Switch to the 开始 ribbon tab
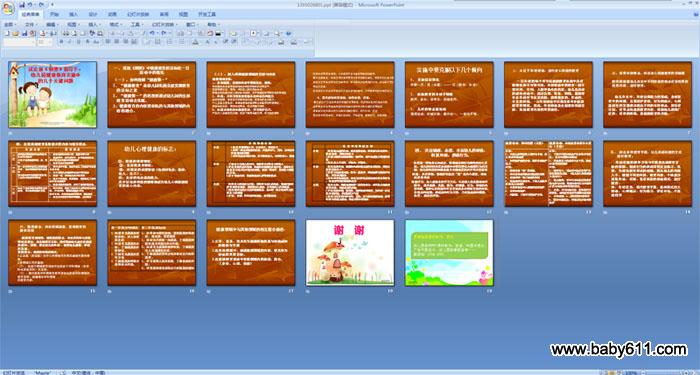 tap(54, 14)
